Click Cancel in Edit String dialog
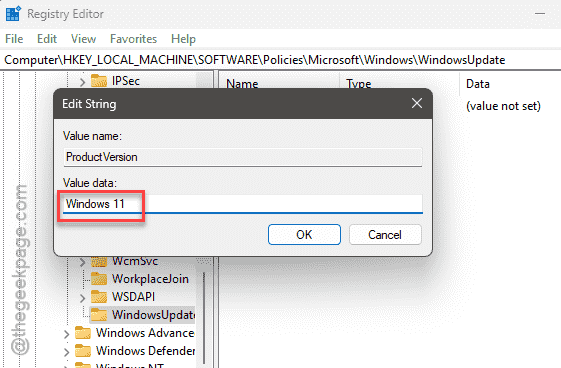Viewport: 561px width, 368px height. tap(385, 235)
